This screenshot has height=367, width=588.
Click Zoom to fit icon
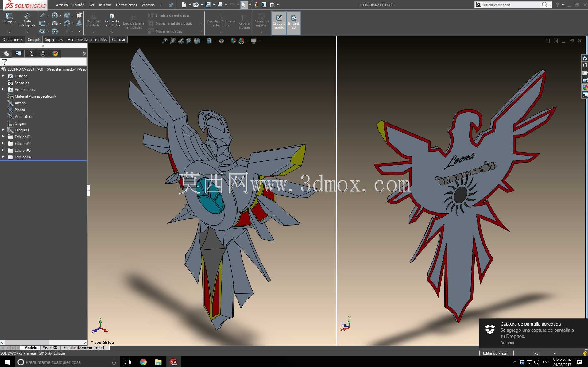[x=165, y=41]
